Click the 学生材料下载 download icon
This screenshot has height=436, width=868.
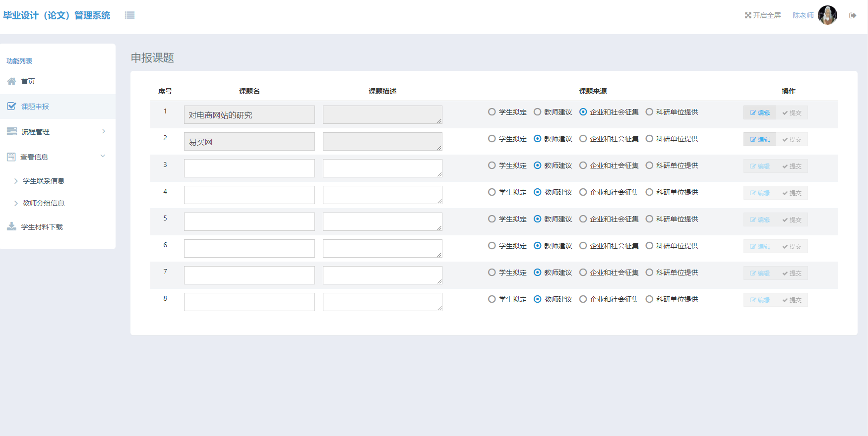click(x=11, y=226)
